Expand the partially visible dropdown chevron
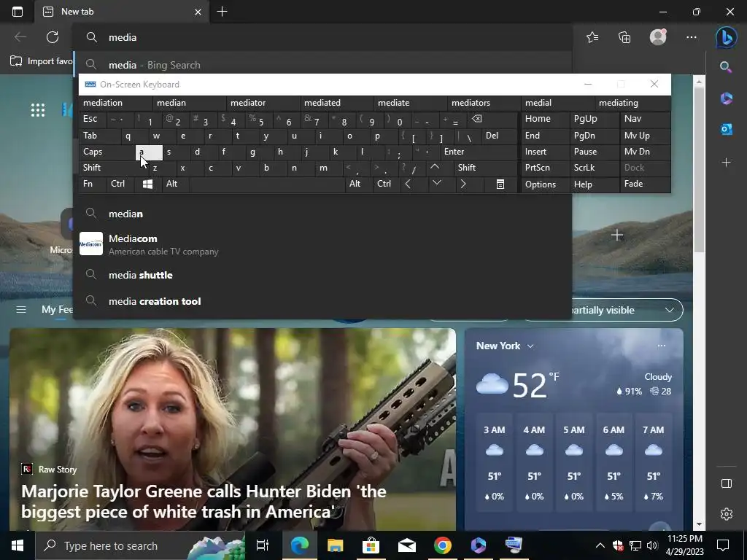 click(x=670, y=310)
